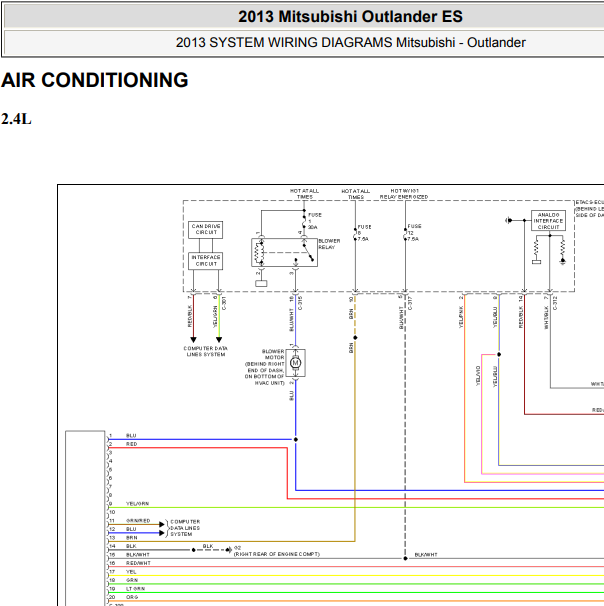Click pin 11 GRN/RED wire label
The height and width of the screenshot is (606, 604).
[138, 521]
